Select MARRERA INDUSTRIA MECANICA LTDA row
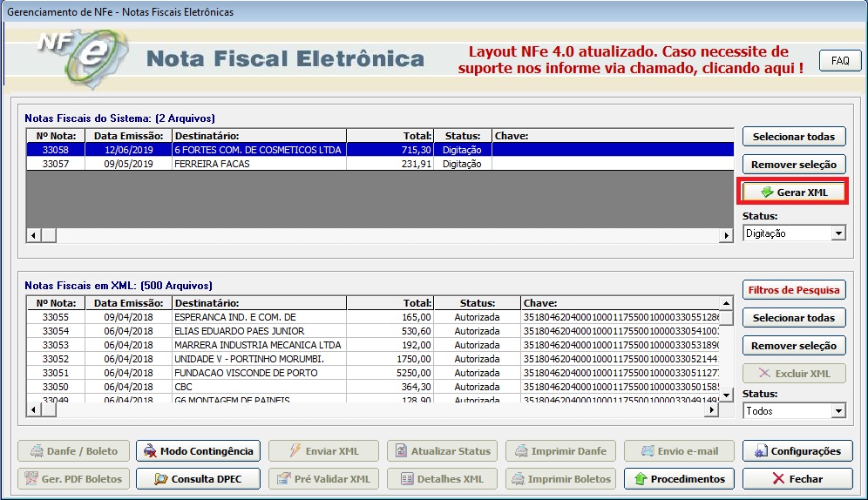The height and width of the screenshot is (500, 868). (372, 345)
